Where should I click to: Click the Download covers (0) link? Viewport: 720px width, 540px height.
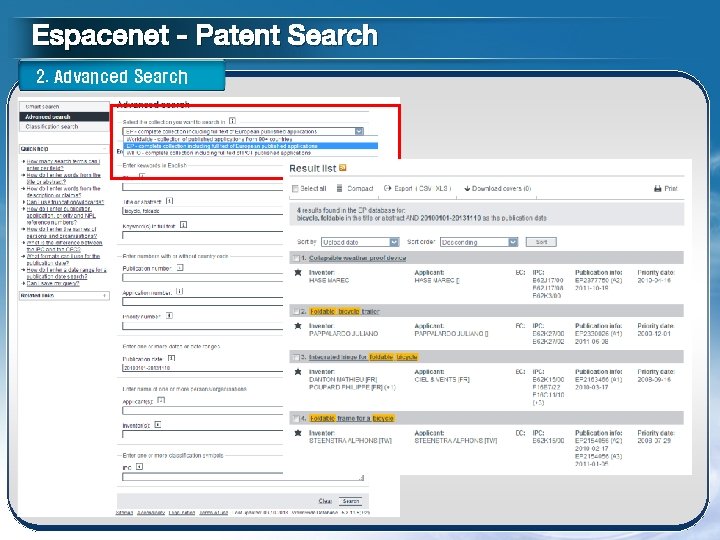coord(501,188)
